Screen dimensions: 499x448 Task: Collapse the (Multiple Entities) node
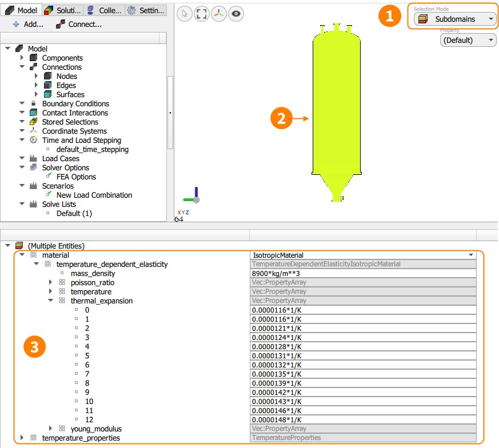click(7, 246)
